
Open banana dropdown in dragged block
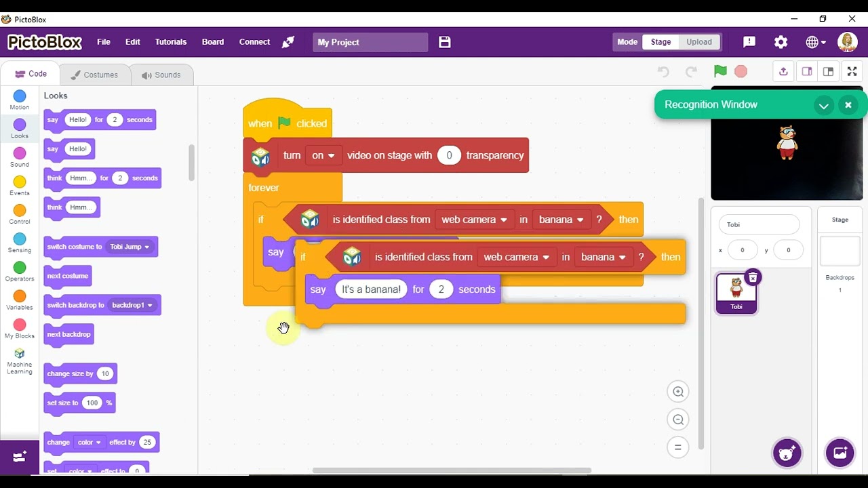coord(603,257)
